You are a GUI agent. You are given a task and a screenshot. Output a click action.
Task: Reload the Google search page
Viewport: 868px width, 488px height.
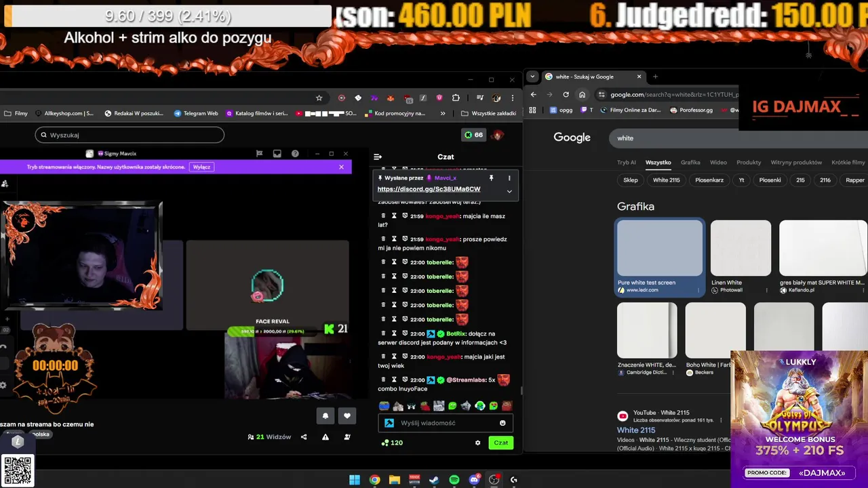566,95
